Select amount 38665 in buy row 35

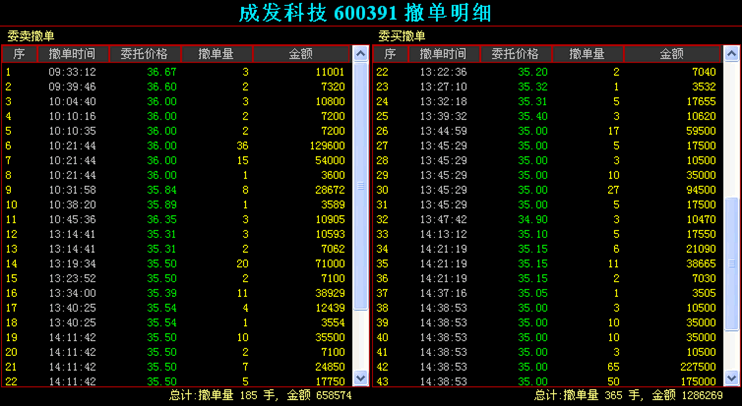(701, 264)
